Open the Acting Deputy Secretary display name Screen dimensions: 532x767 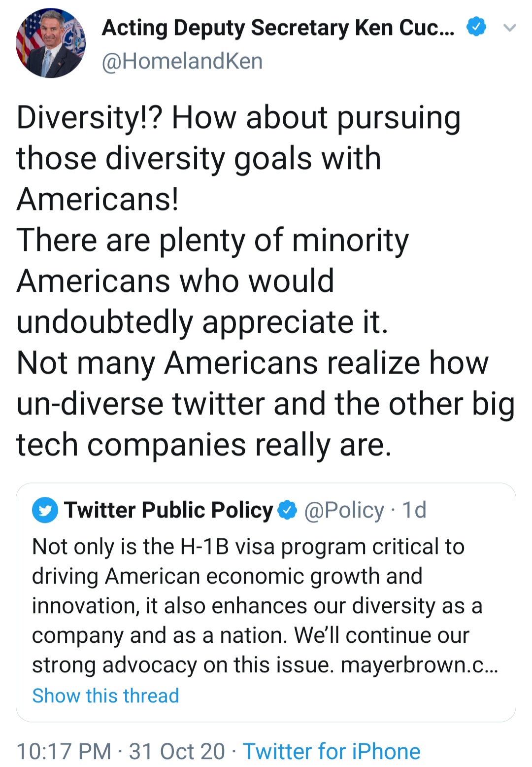point(278,28)
